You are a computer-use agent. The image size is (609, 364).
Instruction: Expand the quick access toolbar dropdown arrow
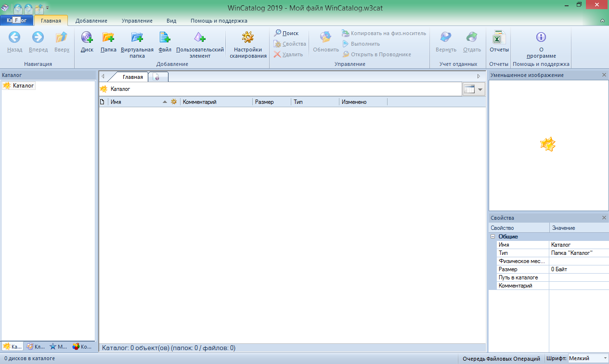(x=47, y=8)
